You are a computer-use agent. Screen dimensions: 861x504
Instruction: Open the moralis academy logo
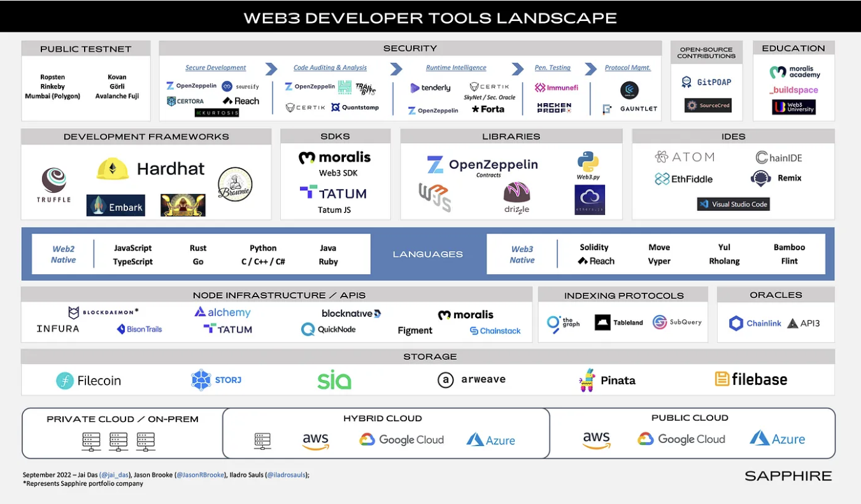click(794, 72)
